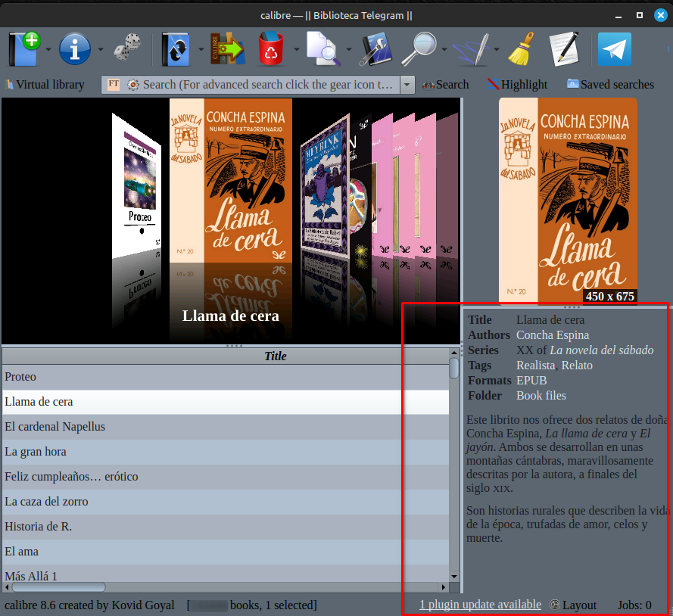Select Más Allá 1 row

(x=226, y=574)
